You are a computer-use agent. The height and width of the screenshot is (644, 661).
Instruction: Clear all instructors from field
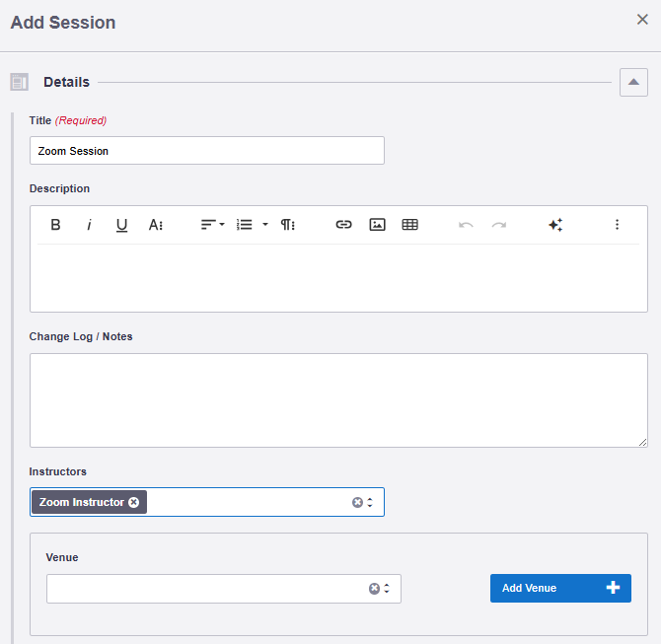[357, 502]
